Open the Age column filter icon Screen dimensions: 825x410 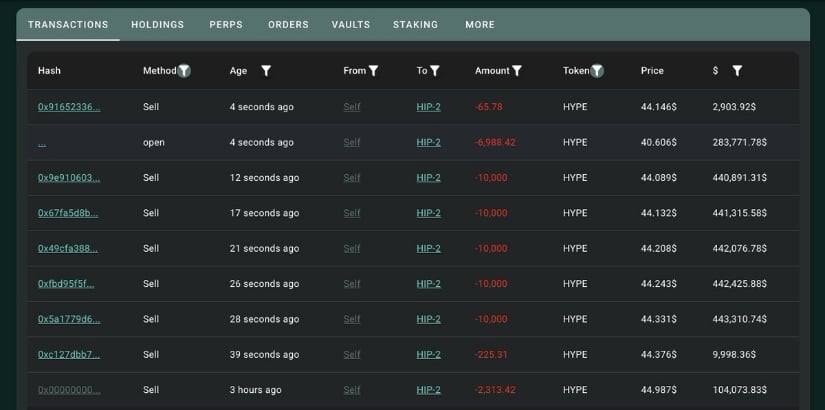pos(266,71)
